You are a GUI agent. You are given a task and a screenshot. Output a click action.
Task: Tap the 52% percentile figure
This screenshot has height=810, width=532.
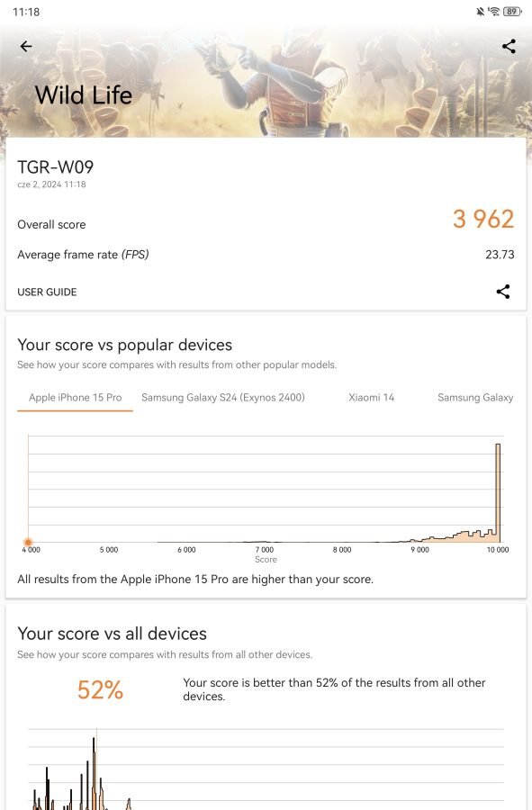[100, 689]
